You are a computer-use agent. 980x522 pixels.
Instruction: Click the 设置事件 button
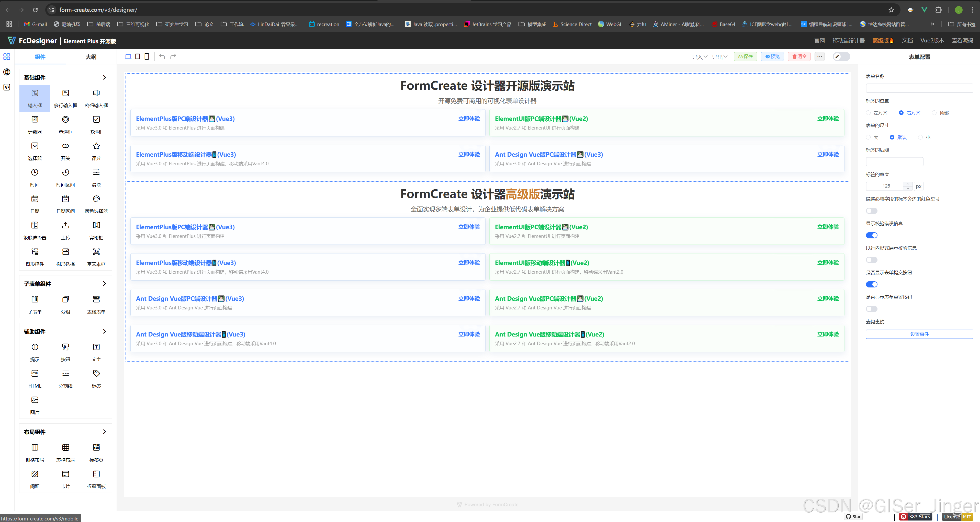(x=919, y=334)
